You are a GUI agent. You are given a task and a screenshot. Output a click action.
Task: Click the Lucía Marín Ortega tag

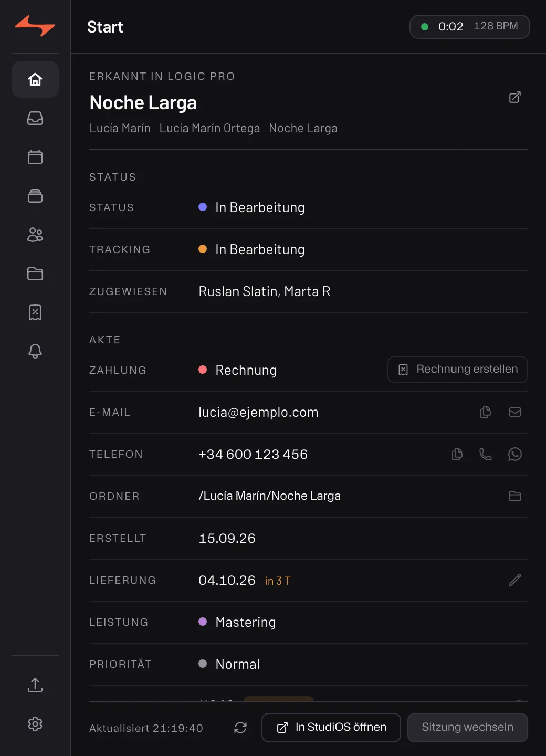[209, 128]
